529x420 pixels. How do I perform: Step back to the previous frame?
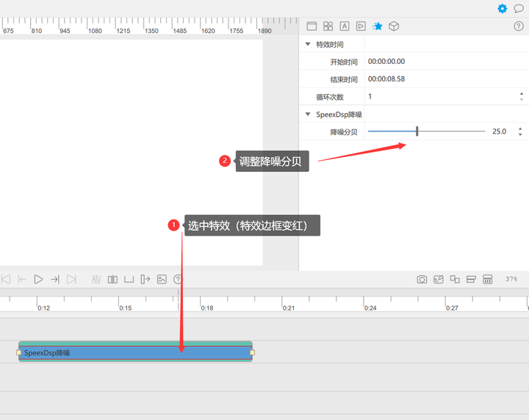click(x=22, y=279)
